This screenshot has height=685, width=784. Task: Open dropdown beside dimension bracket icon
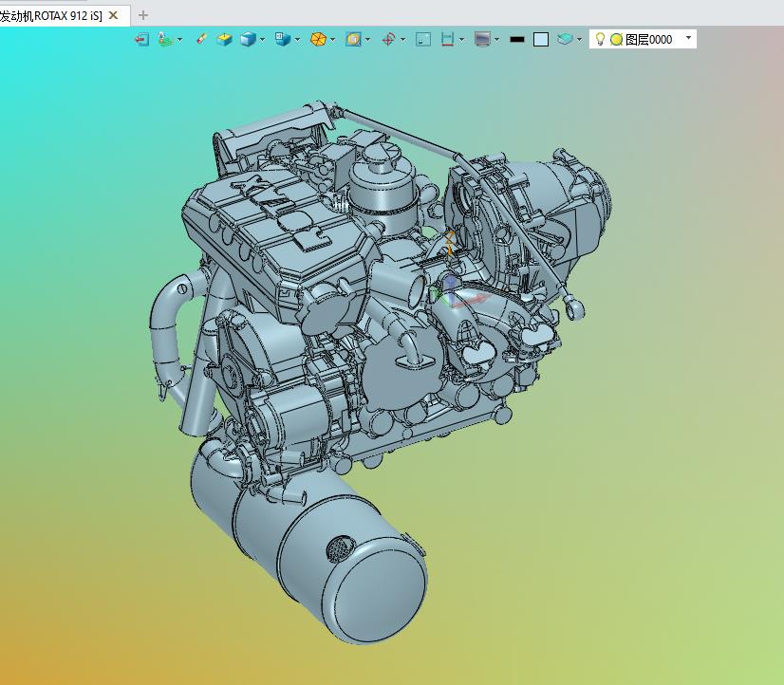tap(461, 40)
